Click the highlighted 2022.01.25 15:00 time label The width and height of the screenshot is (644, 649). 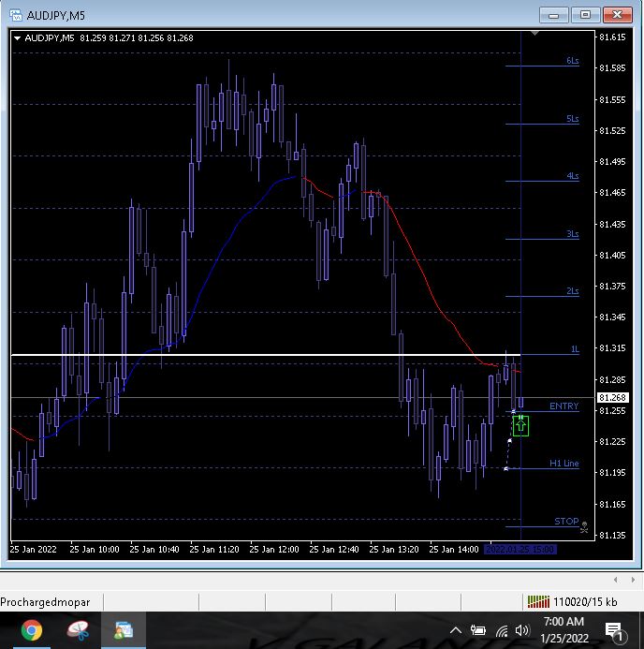(x=520, y=549)
